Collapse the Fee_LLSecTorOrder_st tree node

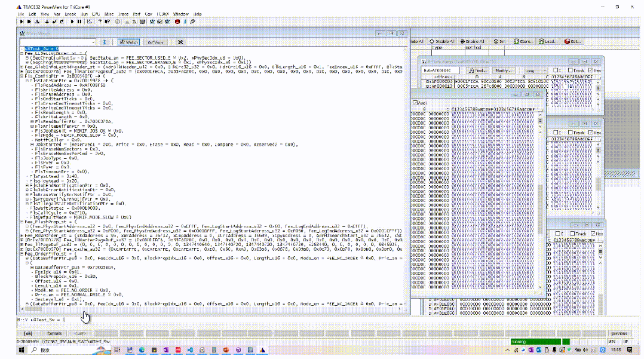coord(22,53)
